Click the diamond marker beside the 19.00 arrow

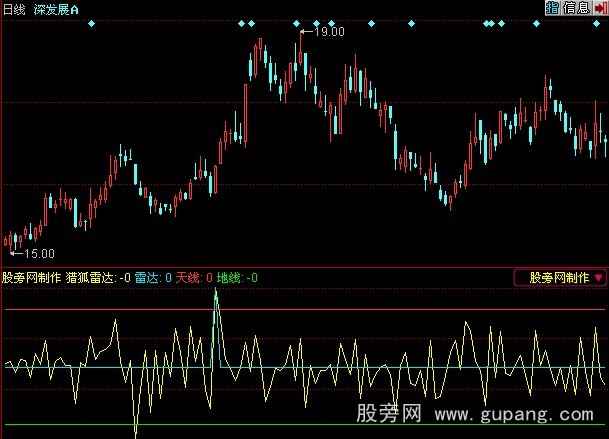pos(296,24)
